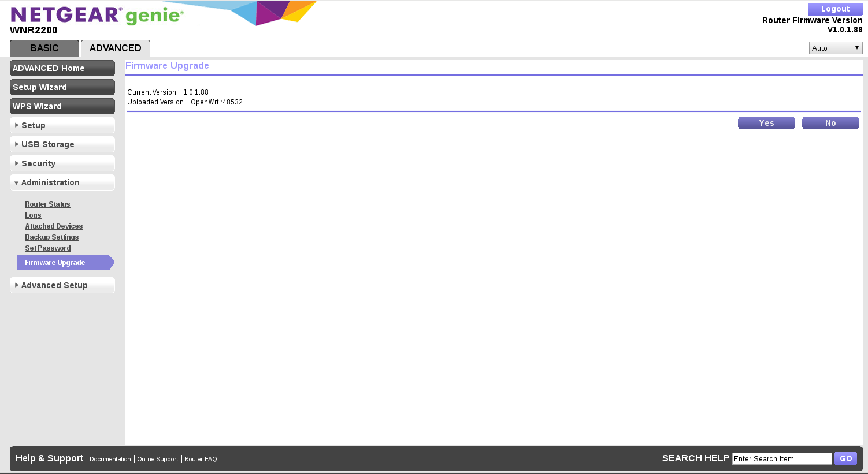
Task: View Attached Devices list
Action: click(54, 226)
